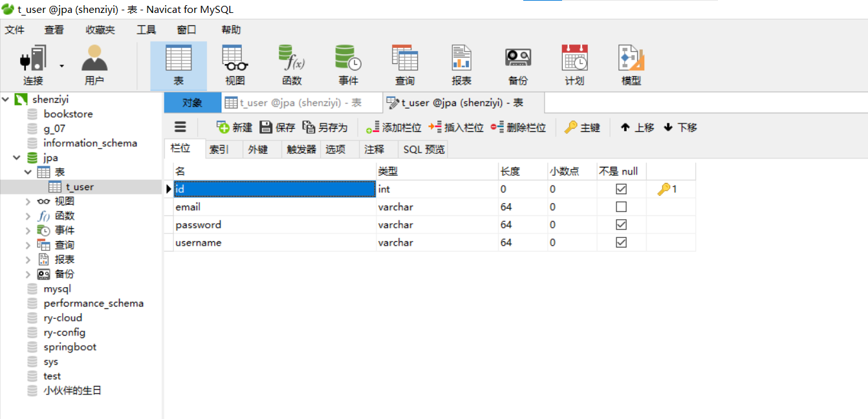
Task: Collapse the jpa database node
Action: click(17, 158)
